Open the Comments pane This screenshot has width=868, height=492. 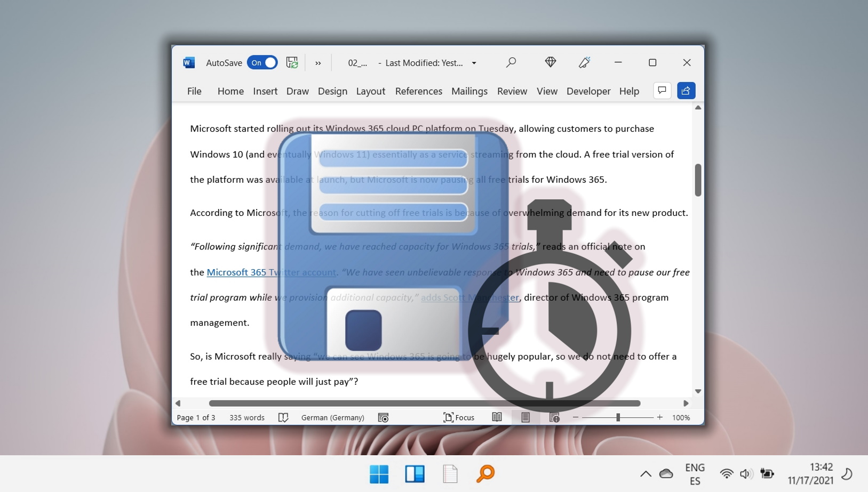pos(662,91)
